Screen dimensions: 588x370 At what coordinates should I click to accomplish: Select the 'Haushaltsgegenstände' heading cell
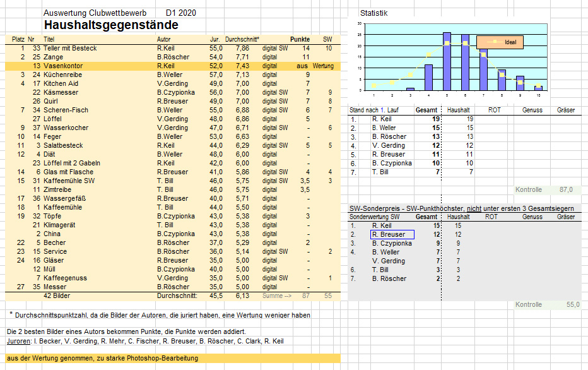(111, 25)
